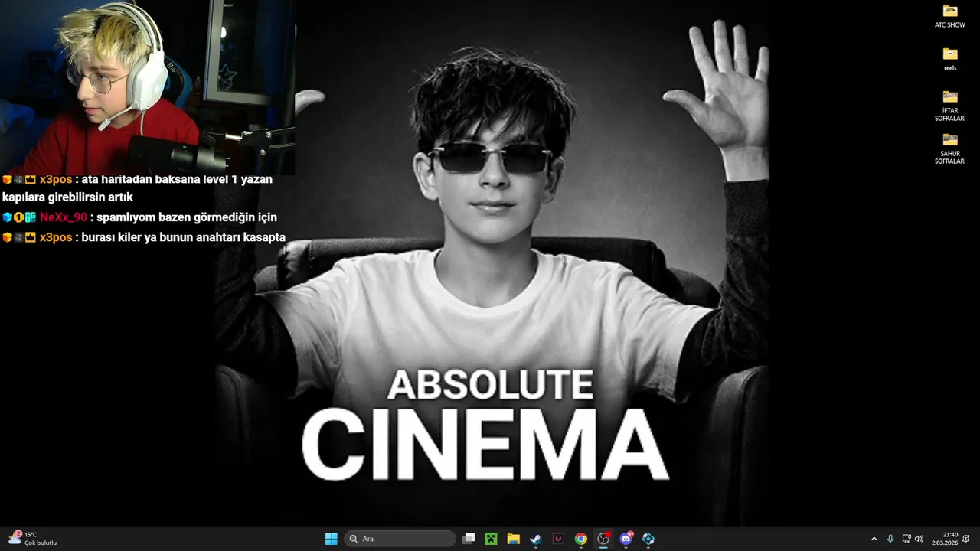
Task: Open Discord from the taskbar
Action: (626, 539)
